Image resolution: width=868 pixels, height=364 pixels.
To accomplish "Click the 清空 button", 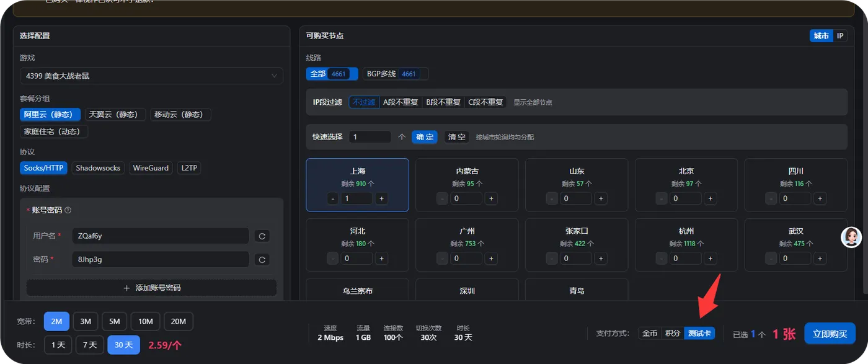I will 456,137.
